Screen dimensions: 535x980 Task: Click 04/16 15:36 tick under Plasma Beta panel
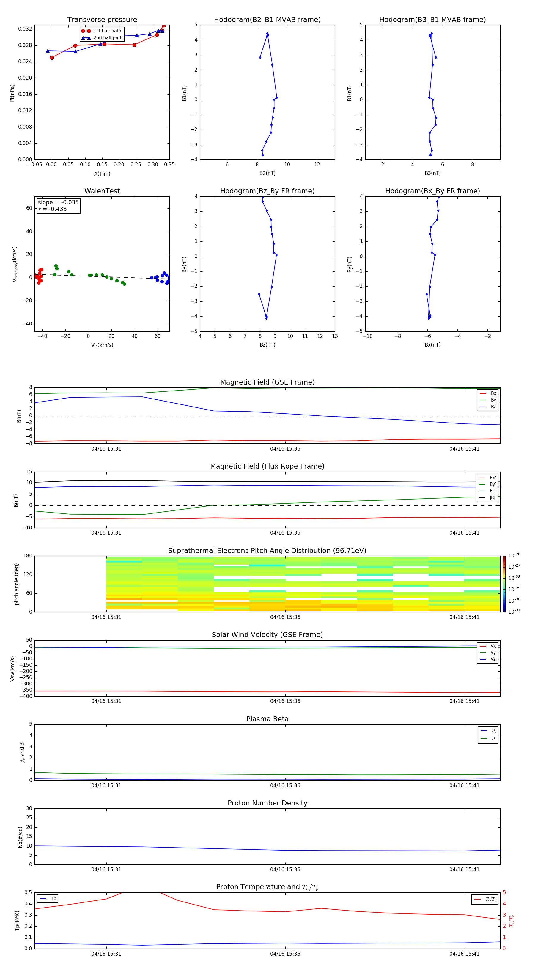click(285, 785)
